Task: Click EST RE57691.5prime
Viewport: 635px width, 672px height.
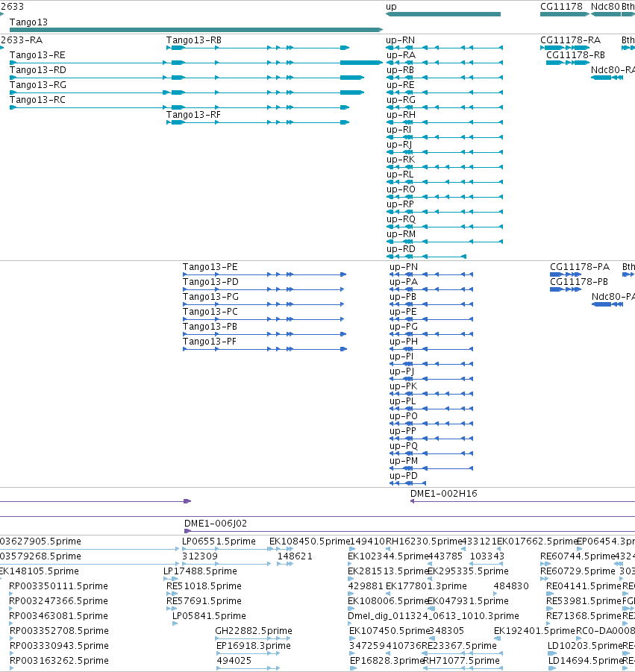Action: (204, 601)
